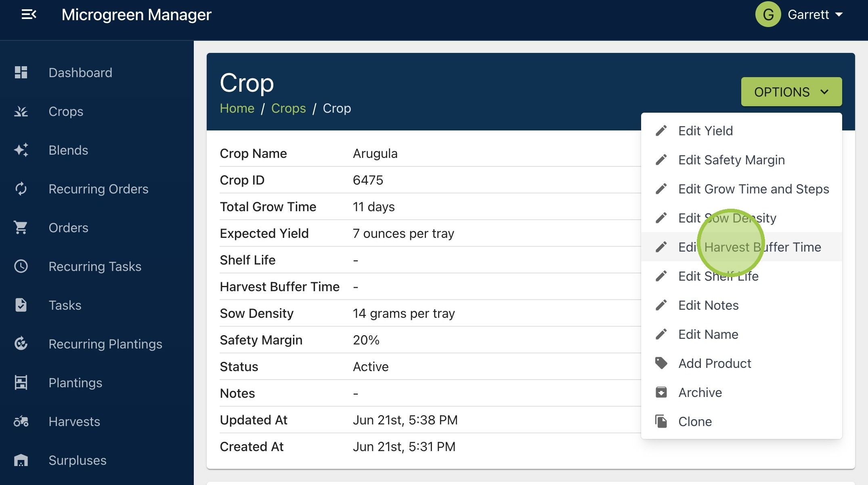Viewport: 868px width, 485px height.
Task: Click the Orders shopping cart icon
Action: point(21,227)
